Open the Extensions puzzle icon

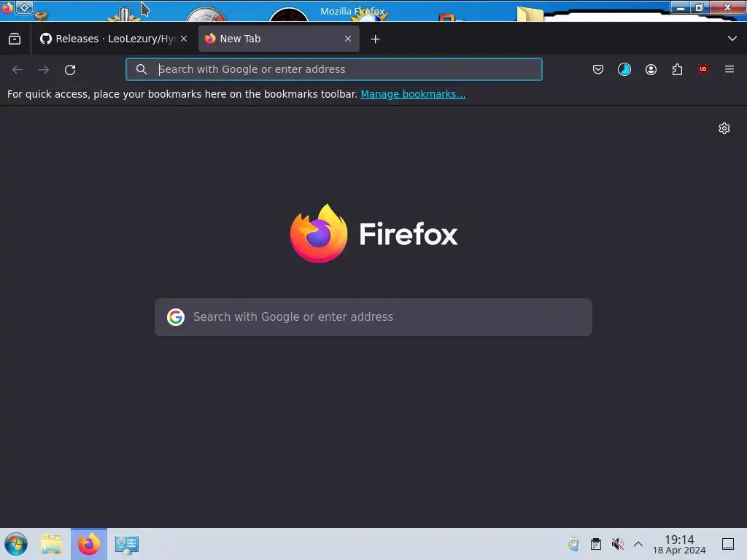coord(677,69)
